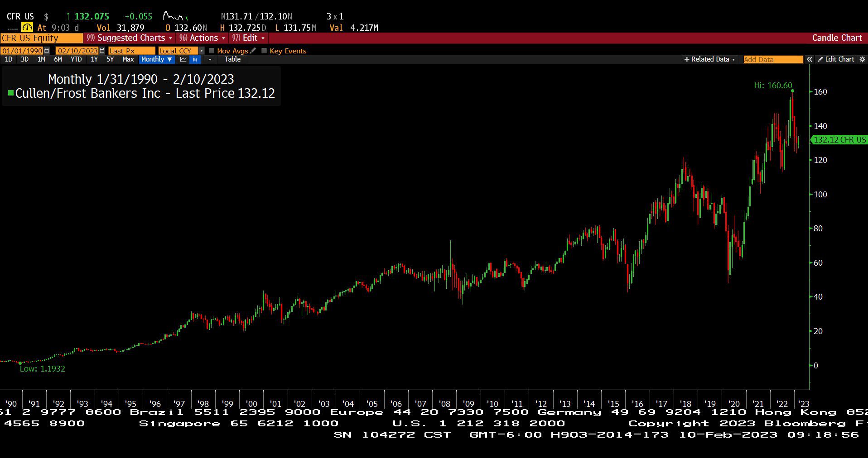
Task: Click the end date field 02/10/2023
Action: pos(77,51)
